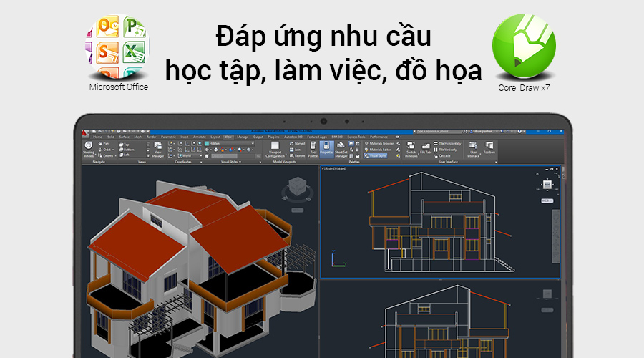Click Switch Windows
Screen dimensions: 644x358
pos(411,150)
